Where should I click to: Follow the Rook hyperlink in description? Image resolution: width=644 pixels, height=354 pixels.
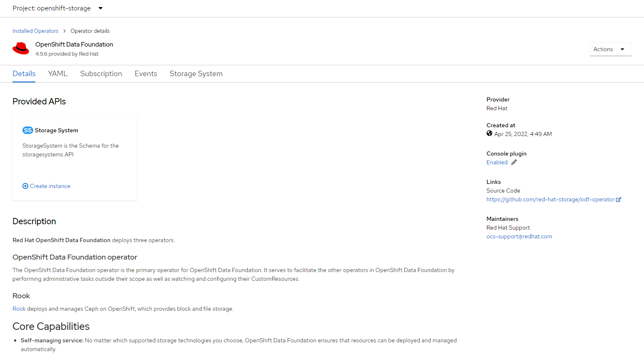[x=19, y=309]
